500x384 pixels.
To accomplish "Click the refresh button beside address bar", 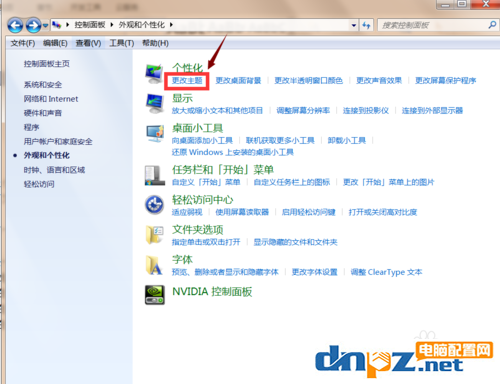I will pyautogui.click(x=366, y=25).
